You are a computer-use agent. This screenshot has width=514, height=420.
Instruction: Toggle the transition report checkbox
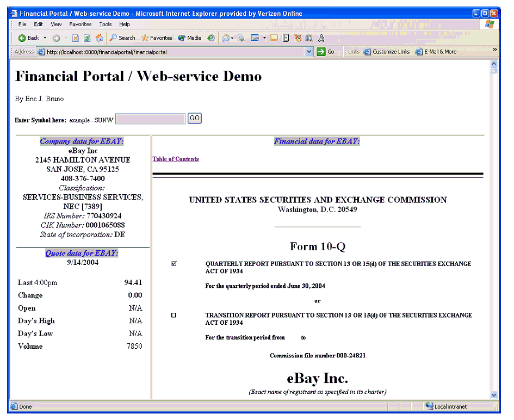coord(174,316)
